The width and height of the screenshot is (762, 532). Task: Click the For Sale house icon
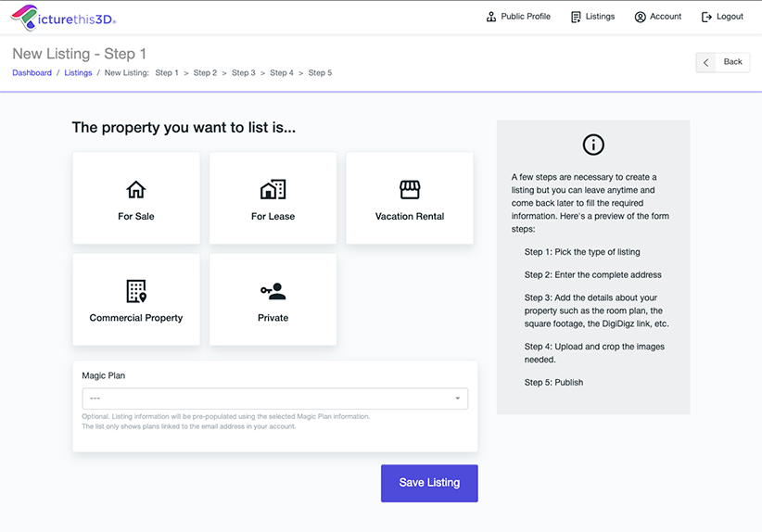point(136,190)
